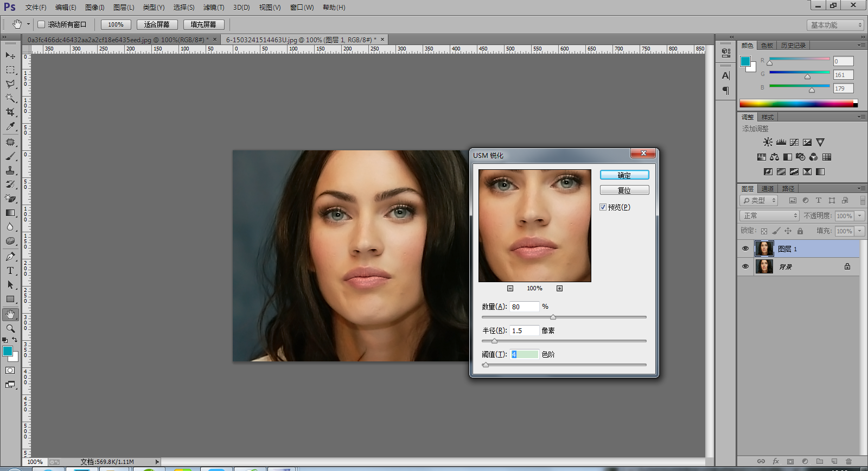Open the 基本功能 workspace dropdown

coord(835,25)
